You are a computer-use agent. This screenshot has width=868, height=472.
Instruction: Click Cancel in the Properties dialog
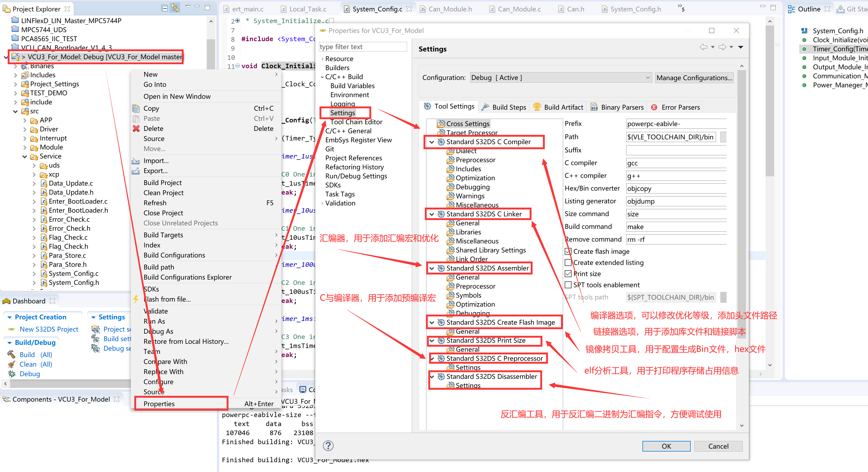click(718, 446)
